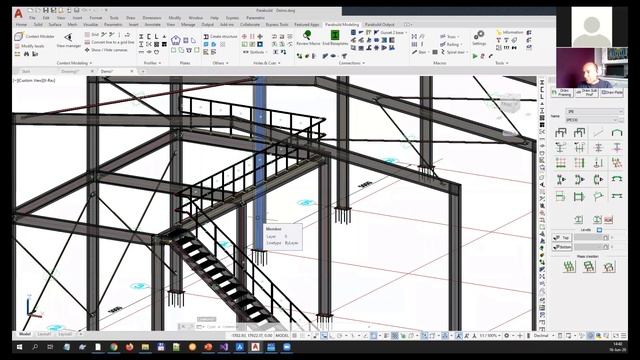Click Show / Hide cameras
Image resolution: width=640 pixels, height=360 pixels.
tap(106, 50)
